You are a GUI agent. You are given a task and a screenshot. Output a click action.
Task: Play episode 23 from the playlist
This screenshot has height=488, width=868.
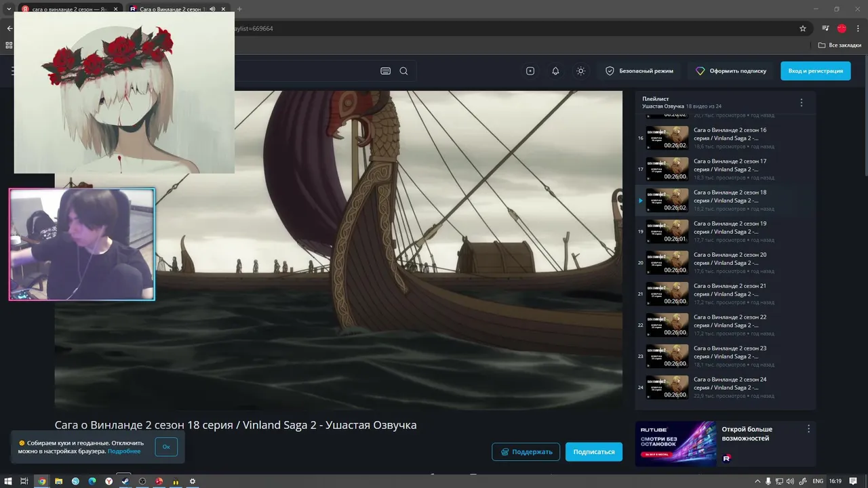[724, 356]
